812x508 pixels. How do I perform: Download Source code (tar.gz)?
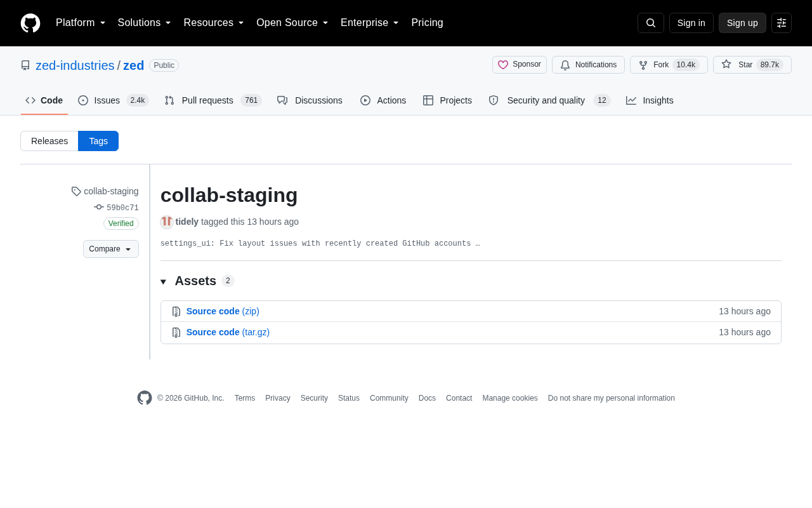click(x=228, y=332)
